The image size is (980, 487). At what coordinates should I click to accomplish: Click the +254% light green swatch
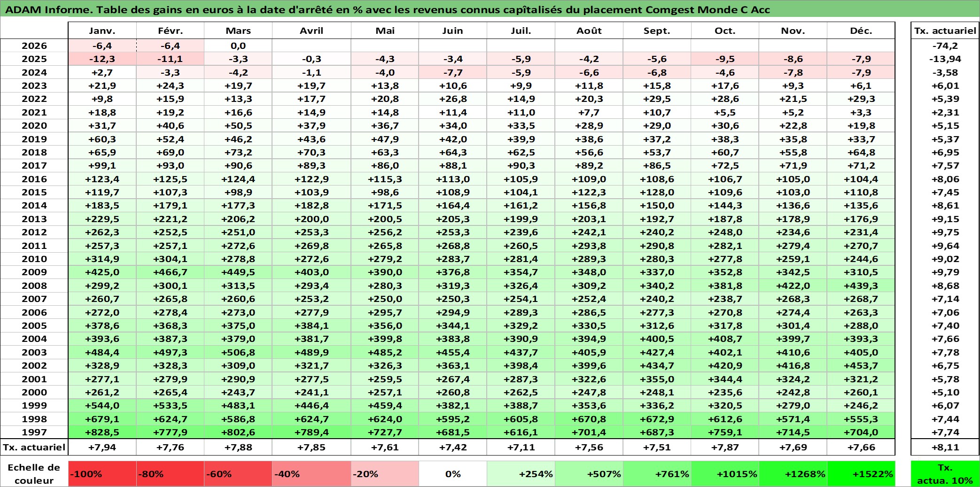coord(521,474)
